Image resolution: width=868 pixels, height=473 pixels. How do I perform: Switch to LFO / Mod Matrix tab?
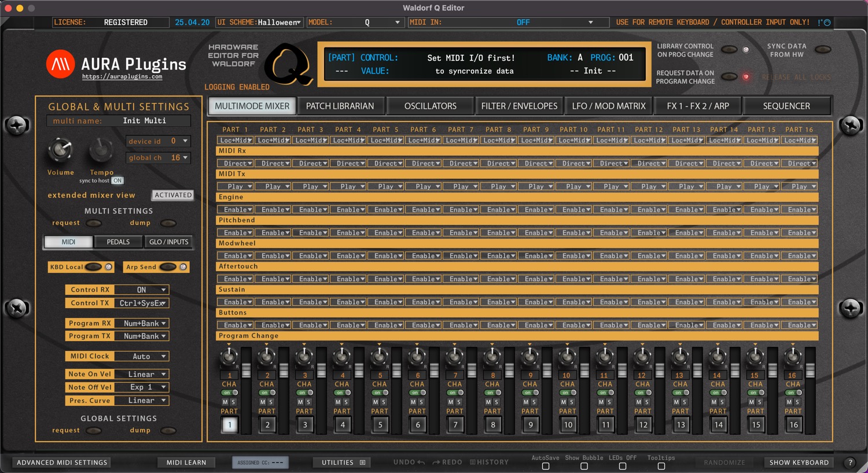609,106
